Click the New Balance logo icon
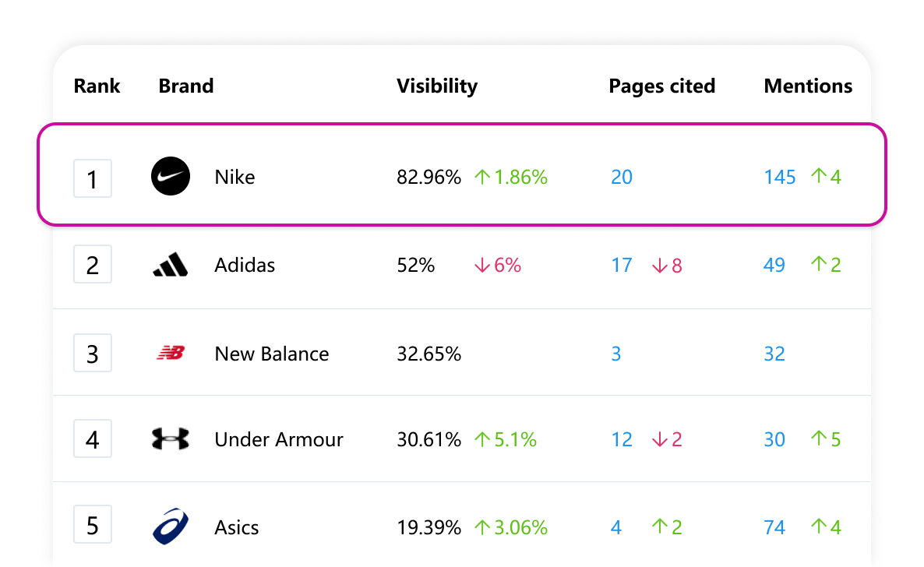 pyautogui.click(x=170, y=352)
